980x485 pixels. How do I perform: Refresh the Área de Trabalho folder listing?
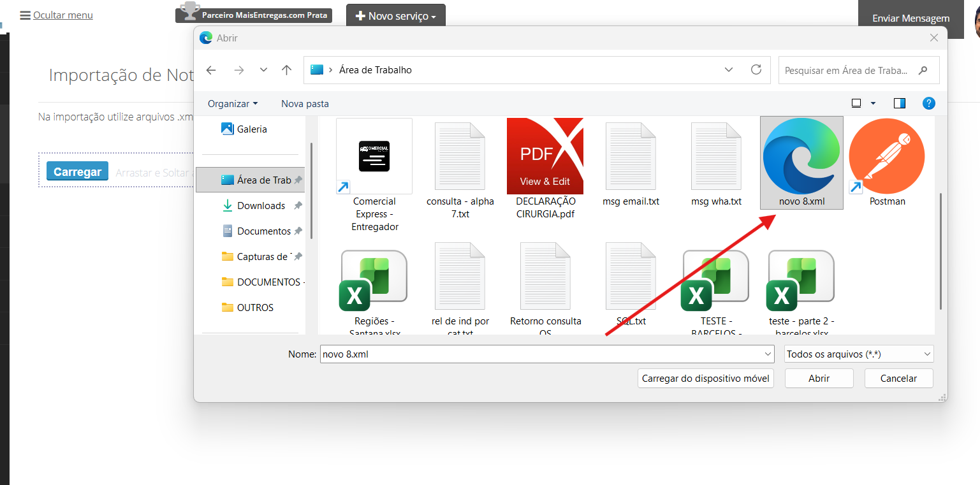(756, 70)
